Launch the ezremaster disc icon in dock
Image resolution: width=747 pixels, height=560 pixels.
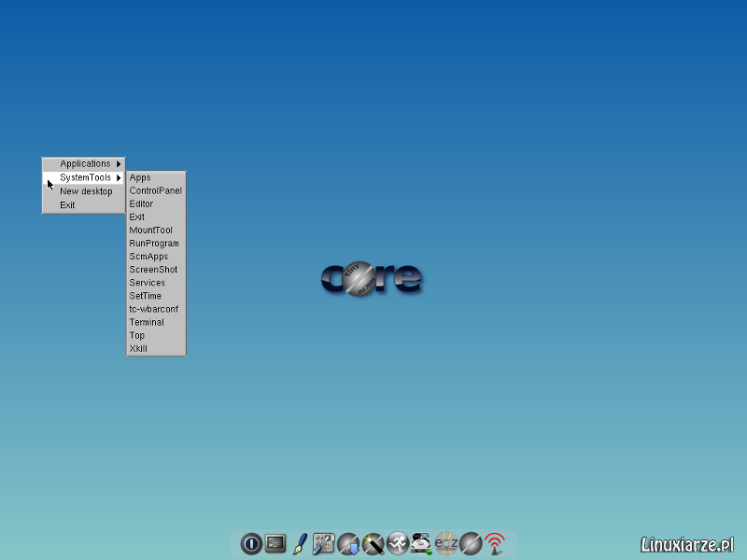tap(446, 543)
